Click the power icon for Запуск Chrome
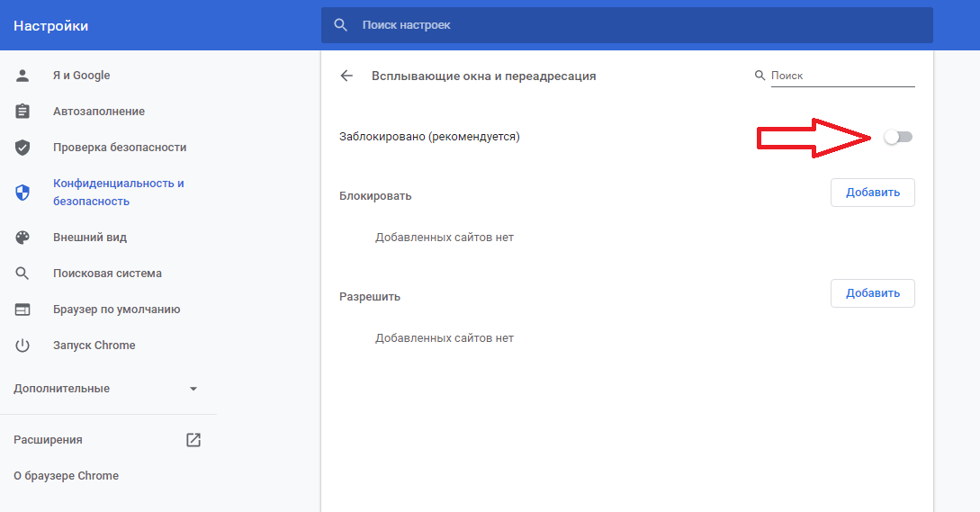This screenshot has height=512, width=980. [22, 346]
